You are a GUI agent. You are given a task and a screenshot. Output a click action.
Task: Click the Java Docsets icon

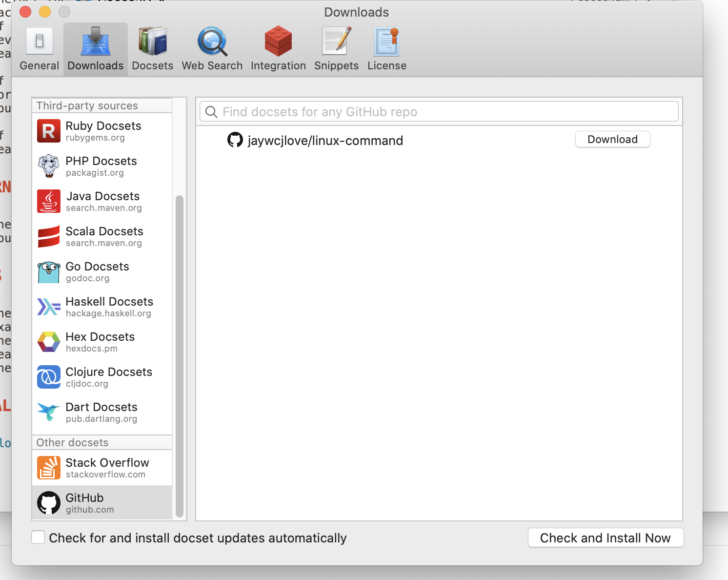[49, 201]
